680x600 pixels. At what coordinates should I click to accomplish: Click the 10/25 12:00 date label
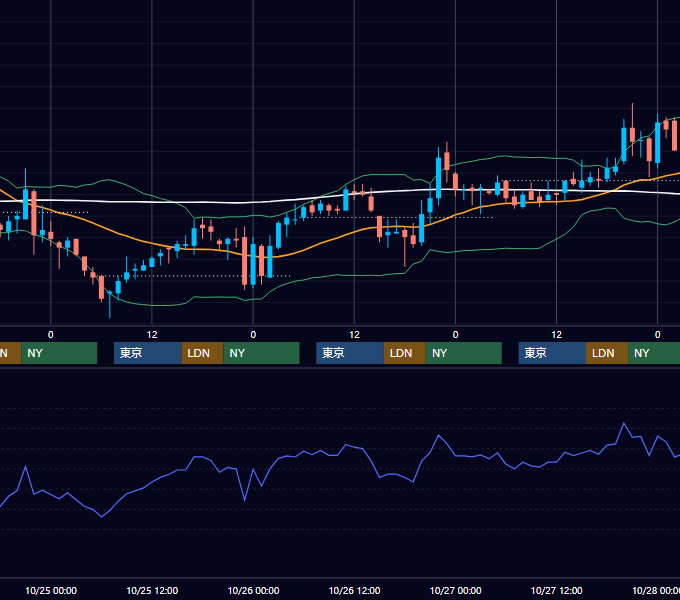tap(152, 590)
